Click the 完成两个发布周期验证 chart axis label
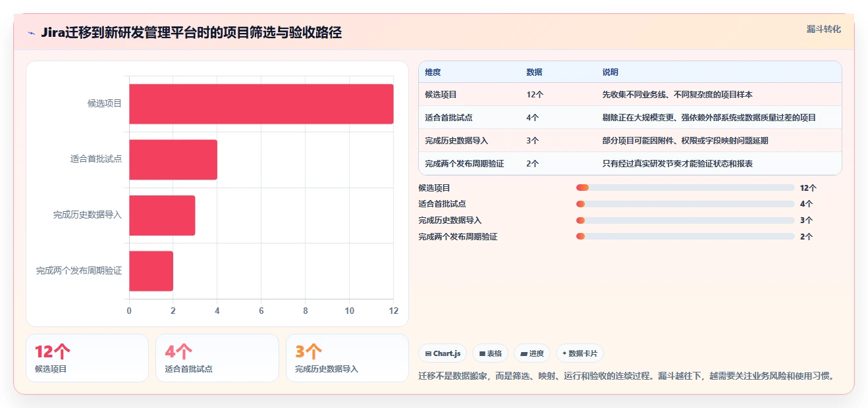868x408 pixels. tap(79, 271)
